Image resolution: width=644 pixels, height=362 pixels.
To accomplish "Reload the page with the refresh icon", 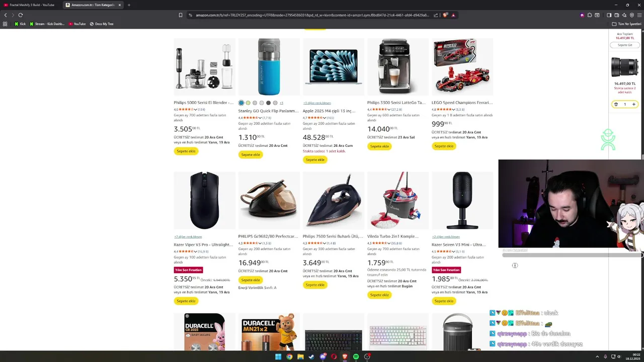I will (x=20, y=15).
